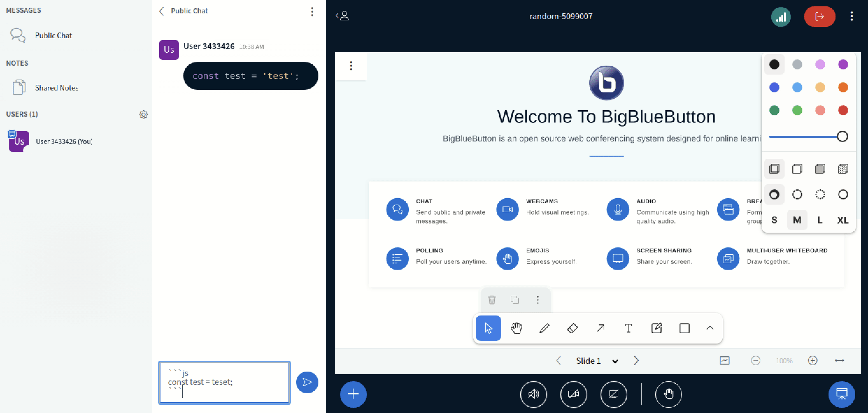Select solid fill style option
868x413 pixels.
click(x=820, y=169)
